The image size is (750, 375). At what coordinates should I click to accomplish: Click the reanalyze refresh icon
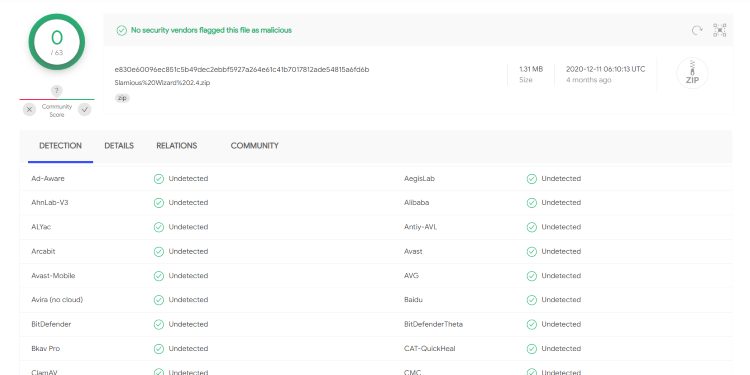tap(697, 31)
